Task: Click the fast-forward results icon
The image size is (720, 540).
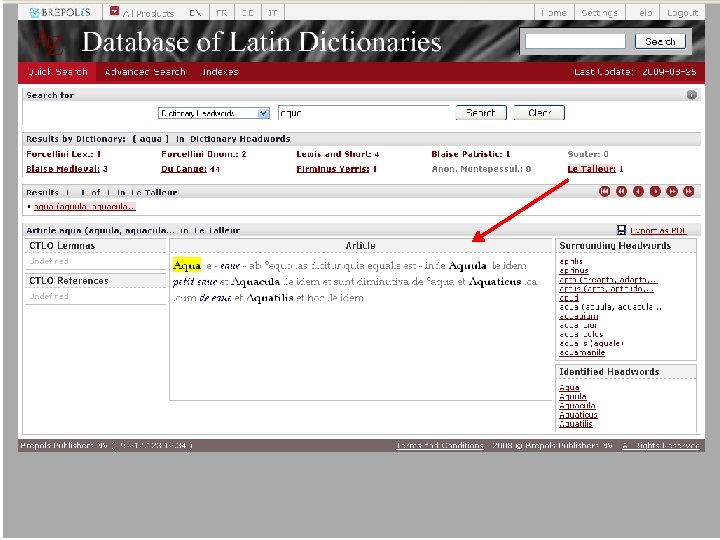Action: click(672, 191)
